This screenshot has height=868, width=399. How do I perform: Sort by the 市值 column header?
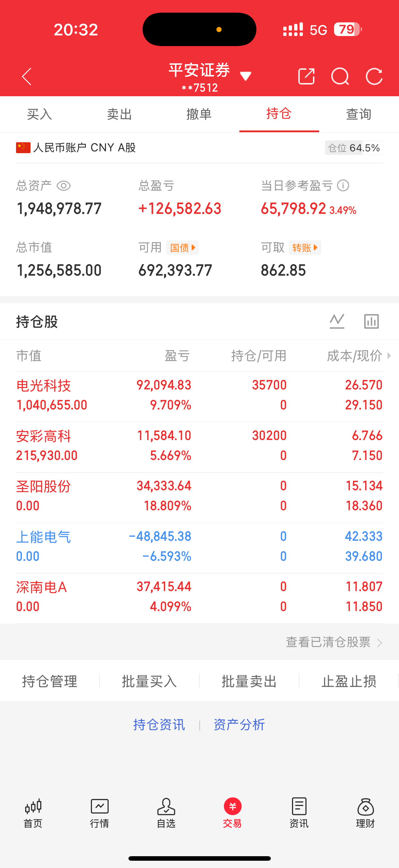[29, 356]
